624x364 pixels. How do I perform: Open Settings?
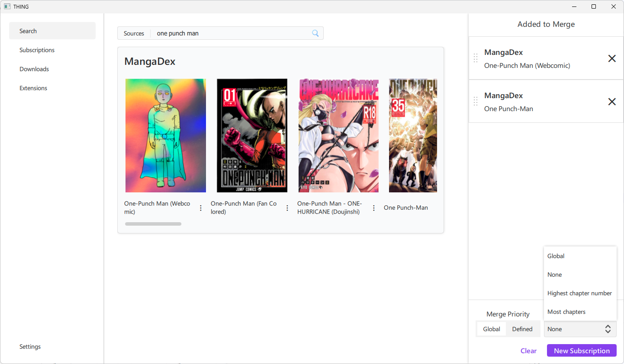pyautogui.click(x=52, y=347)
